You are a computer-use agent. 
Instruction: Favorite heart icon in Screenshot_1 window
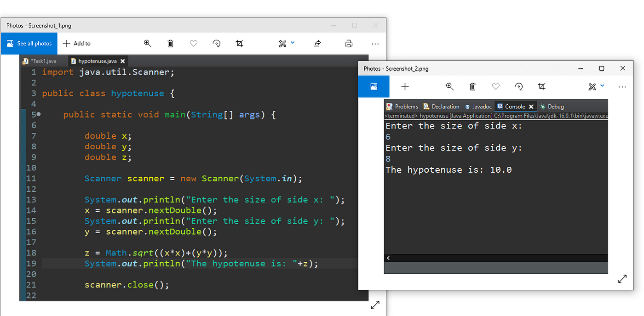tap(194, 44)
